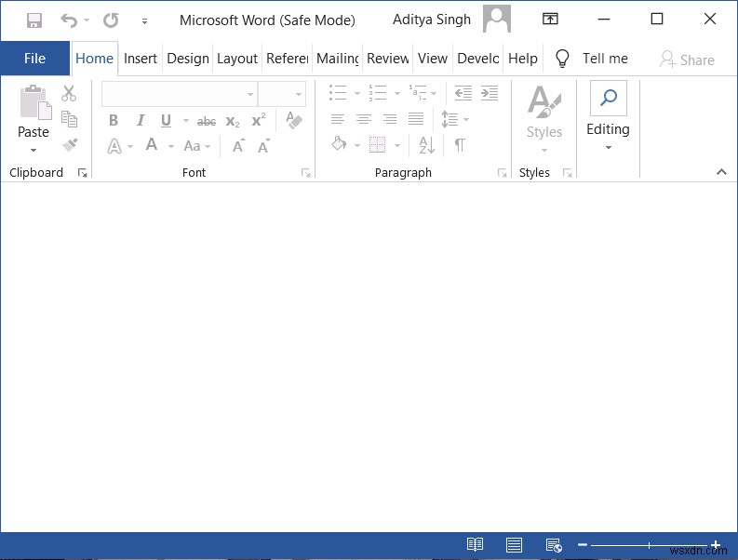Expand the font name combo box
738x560 pixels.
250,94
